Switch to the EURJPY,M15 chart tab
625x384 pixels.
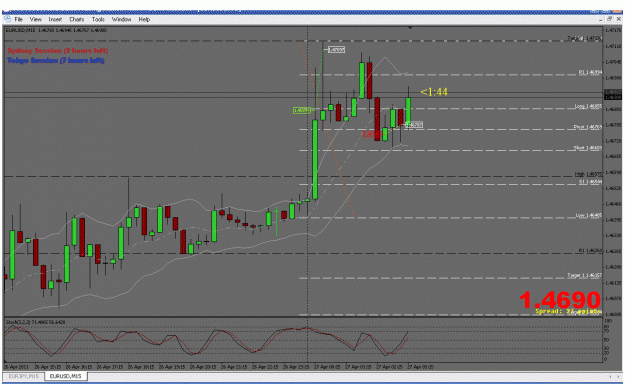pyautogui.click(x=24, y=376)
